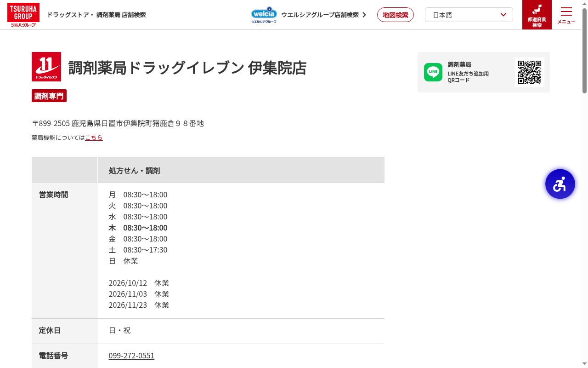Screen dimensions: 588x368
Task: Click the 処方せん・調剤 column header
Action: (241, 170)
